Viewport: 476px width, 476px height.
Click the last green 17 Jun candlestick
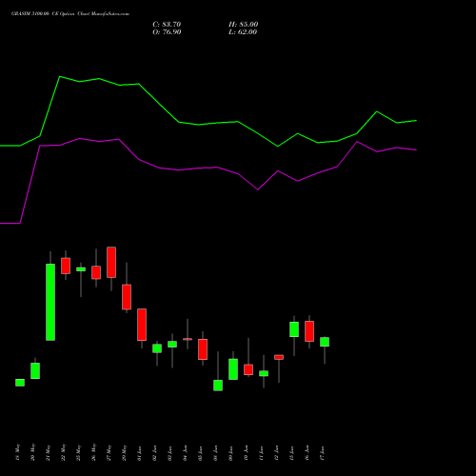(325, 342)
